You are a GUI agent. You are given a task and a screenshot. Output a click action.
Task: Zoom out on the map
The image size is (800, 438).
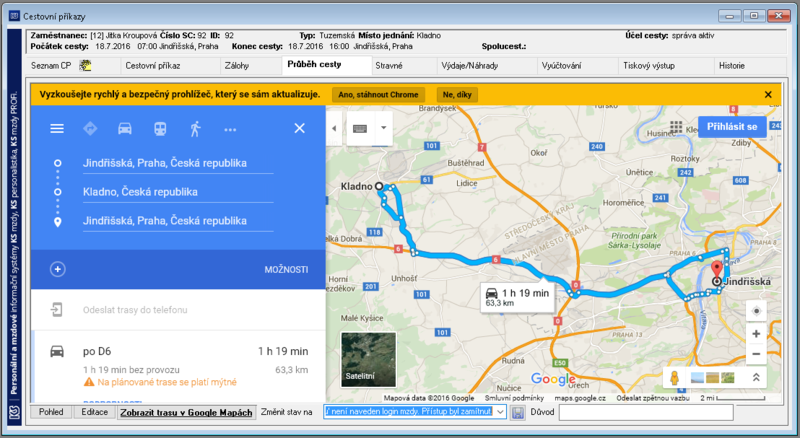(756, 354)
